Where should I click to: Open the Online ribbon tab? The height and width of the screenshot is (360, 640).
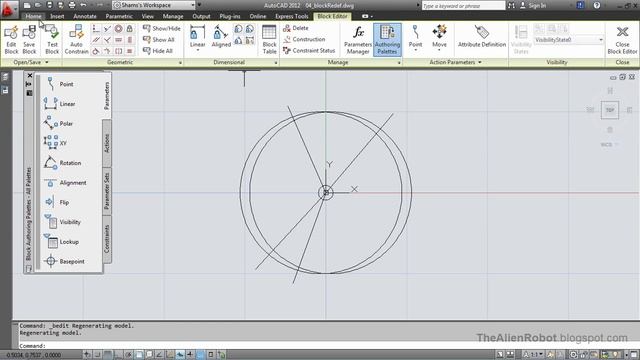(x=258, y=16)
